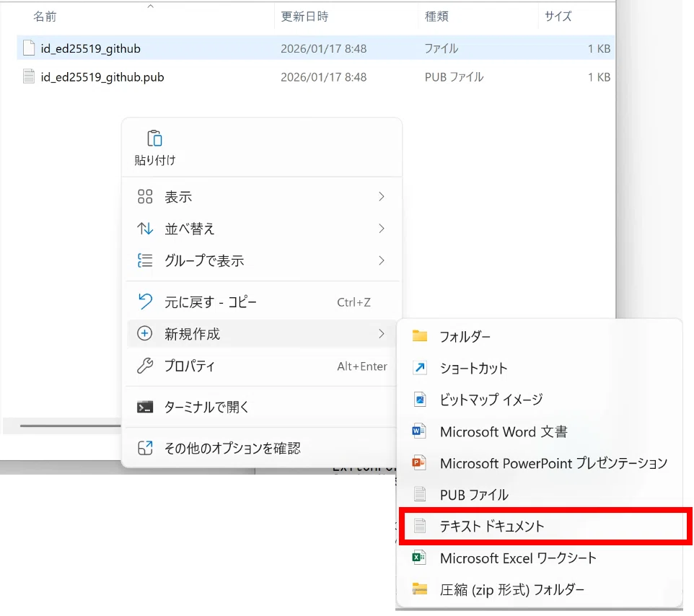This screenshot has width=694, height=616.
Task: Open the 並べ替え menu entry
Action: coord(263,229)
